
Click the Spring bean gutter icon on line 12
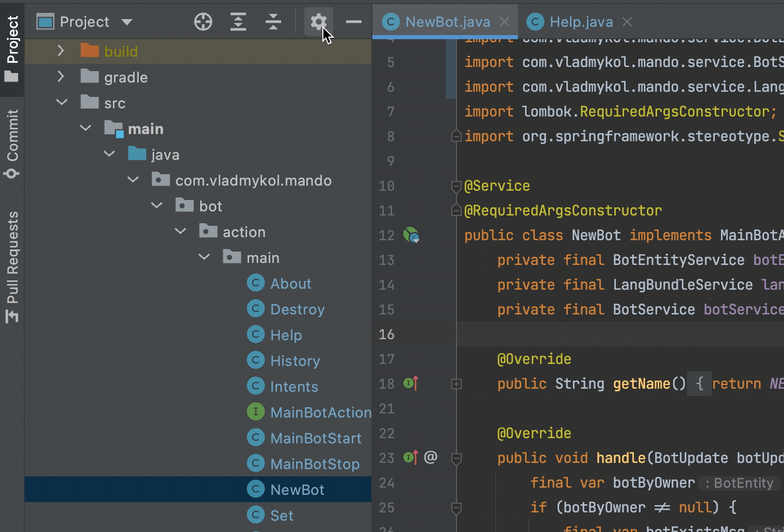click(411, 235)
